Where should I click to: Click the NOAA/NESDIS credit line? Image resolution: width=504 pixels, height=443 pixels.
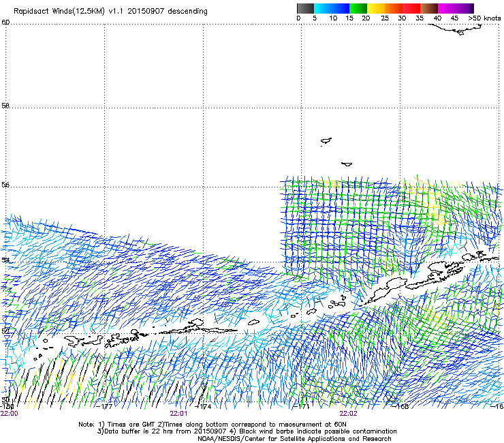point(294,439)
